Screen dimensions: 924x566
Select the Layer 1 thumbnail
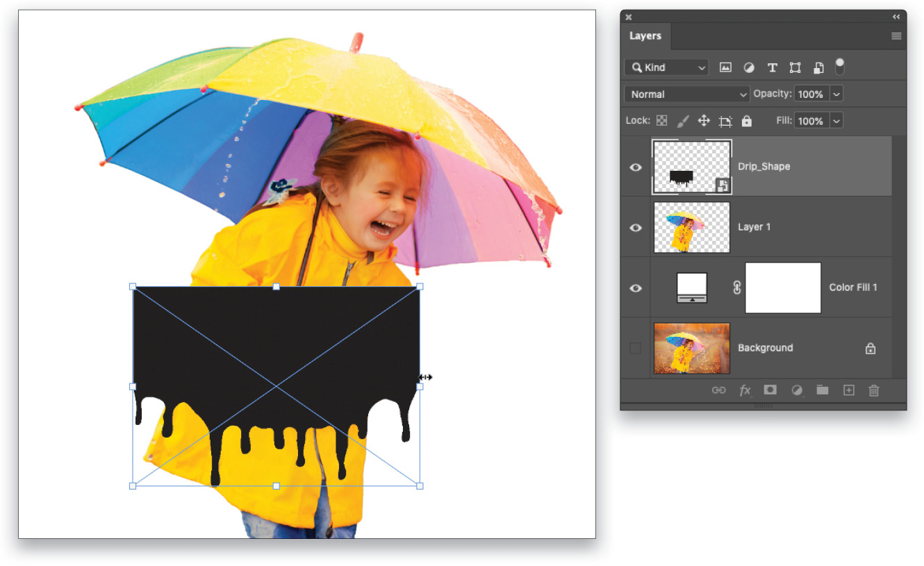pos(691,227)
